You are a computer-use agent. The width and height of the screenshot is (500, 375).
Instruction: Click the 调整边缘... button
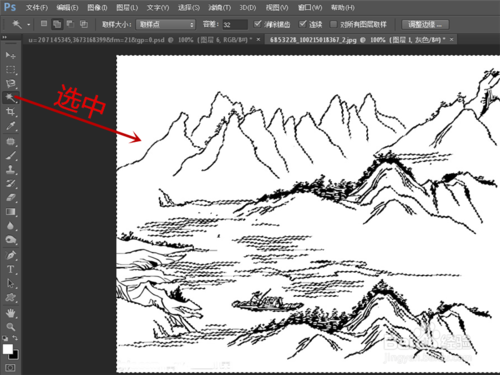(x=425, y=24)
